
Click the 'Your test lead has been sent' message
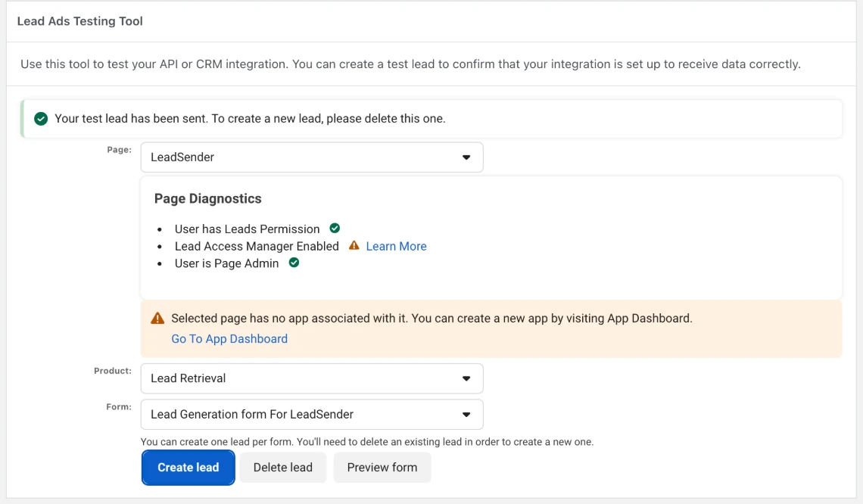[250, 118]
